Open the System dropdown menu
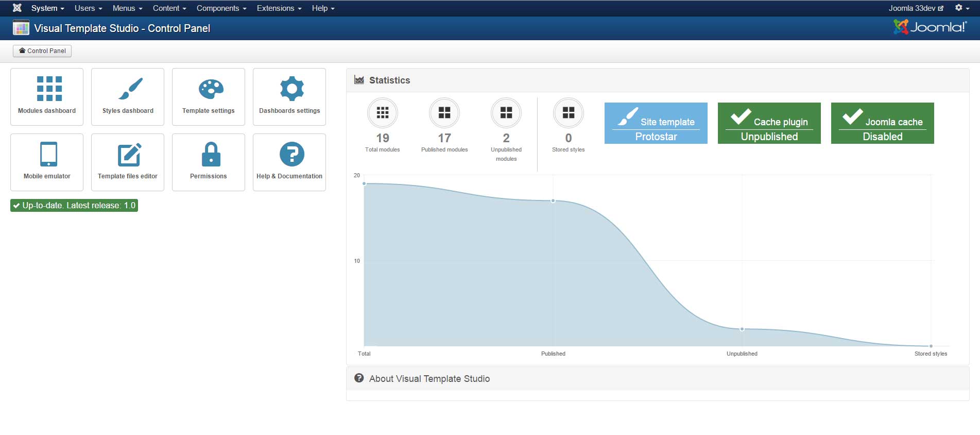 coord(47,8)
